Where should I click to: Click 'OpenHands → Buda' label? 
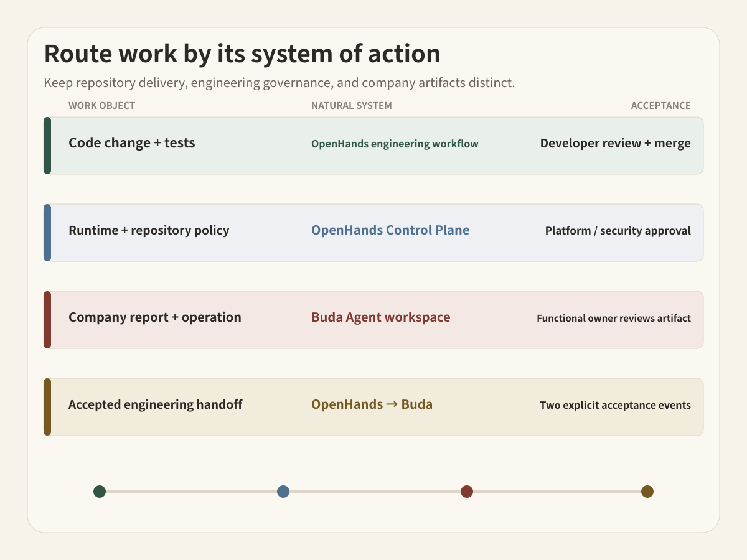tap(372, 404)
